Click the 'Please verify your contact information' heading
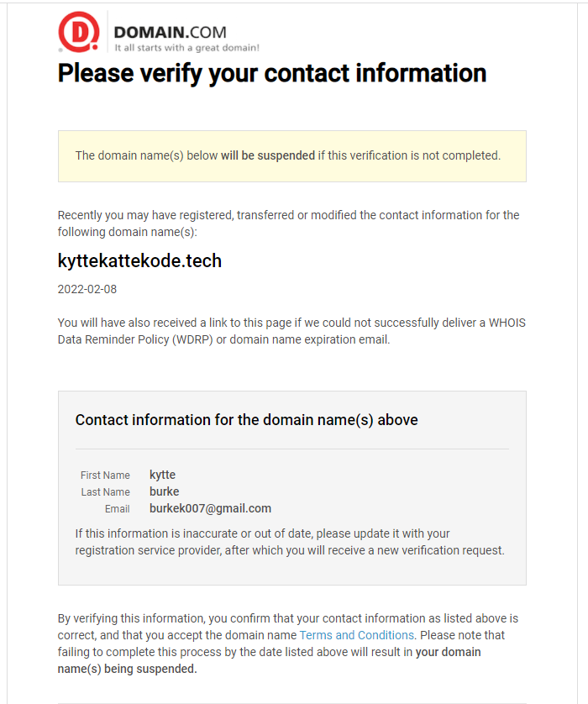This screenshot has width=588, height=704. point(272,73)
